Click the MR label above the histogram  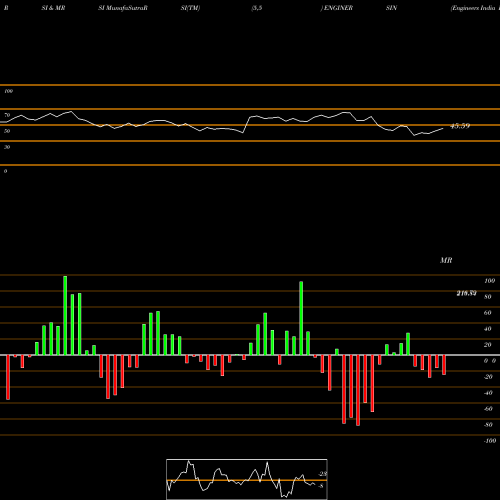click(446, 260)
